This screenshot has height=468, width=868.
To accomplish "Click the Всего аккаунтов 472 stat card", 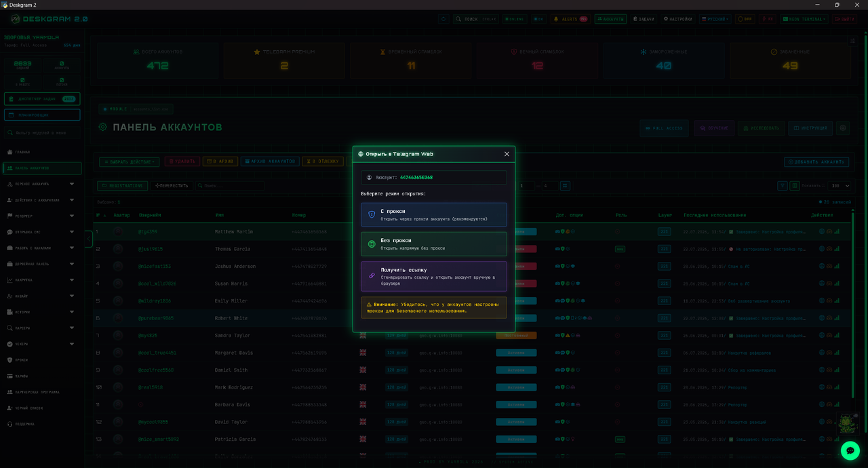I will click(x=158, y=60).
